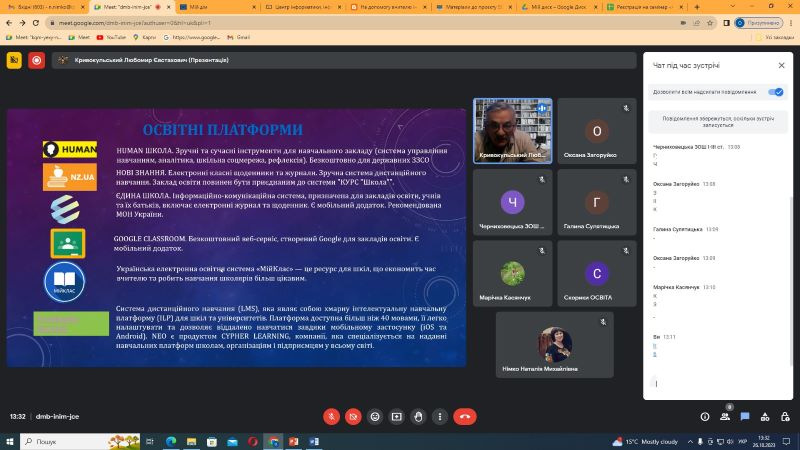Screen dimensions: 800x450
Task: Open Microsoft Edge from the taskbar
Action: pos(171,441)
